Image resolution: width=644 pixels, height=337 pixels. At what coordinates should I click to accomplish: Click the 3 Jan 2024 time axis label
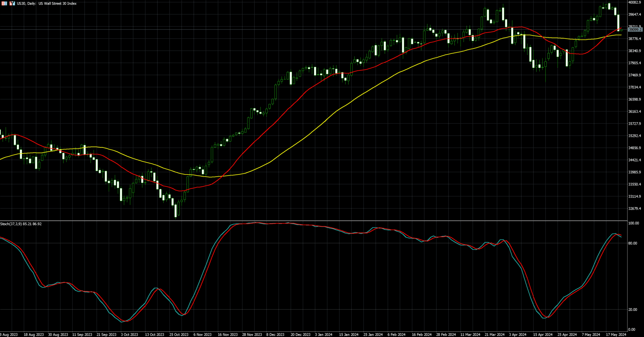324,335
